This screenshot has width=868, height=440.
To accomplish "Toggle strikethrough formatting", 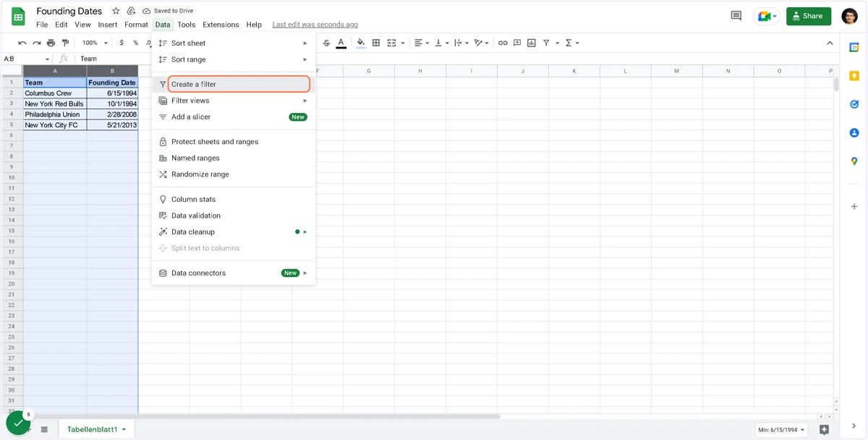I will click(x=326, y=43).
